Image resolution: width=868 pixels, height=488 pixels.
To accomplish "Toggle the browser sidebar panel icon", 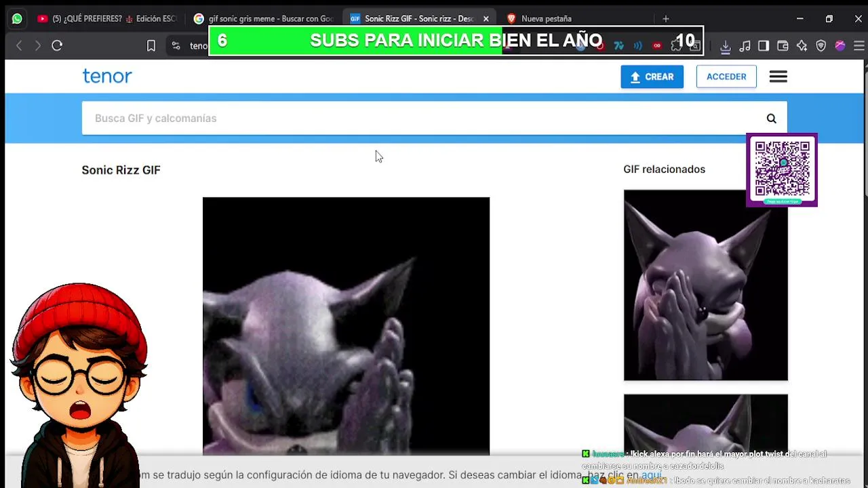I will (764, 45).
